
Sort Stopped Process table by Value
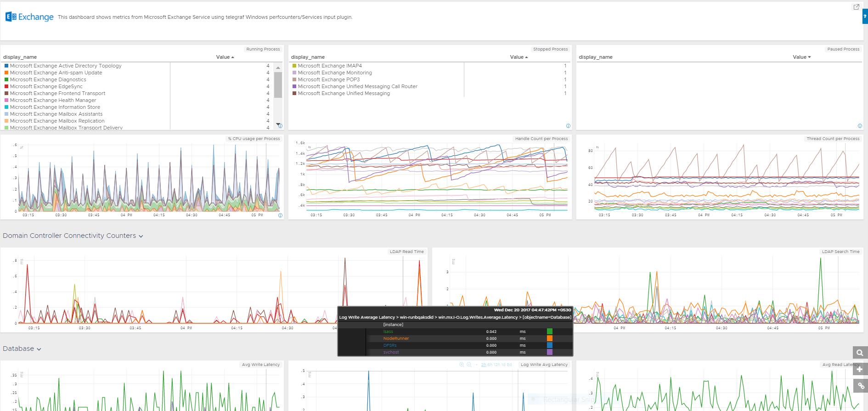point(519,57)
